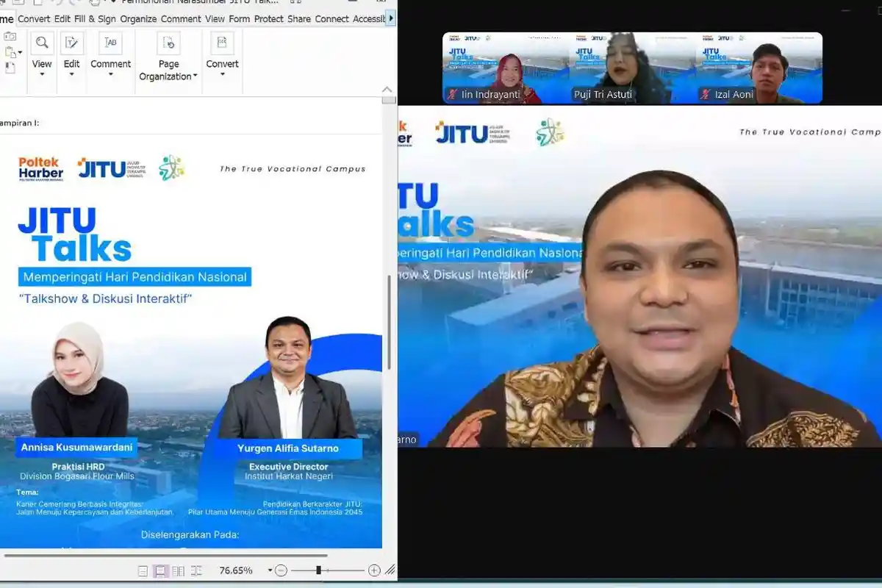Image resolution: width=882 pixels, height=588 pixels.
Task: Collapse the ribbon using the chevron button
Action: tap(387, 89)
